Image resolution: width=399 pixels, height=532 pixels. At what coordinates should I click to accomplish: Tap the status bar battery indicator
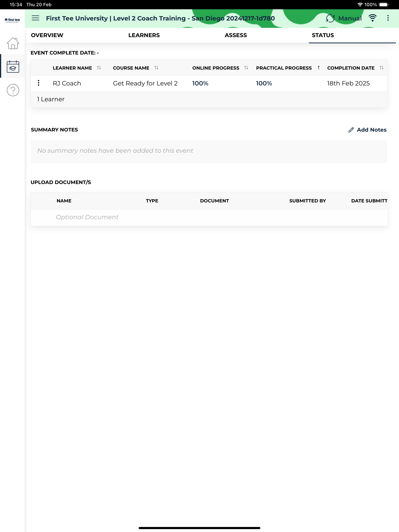(384, 5)
